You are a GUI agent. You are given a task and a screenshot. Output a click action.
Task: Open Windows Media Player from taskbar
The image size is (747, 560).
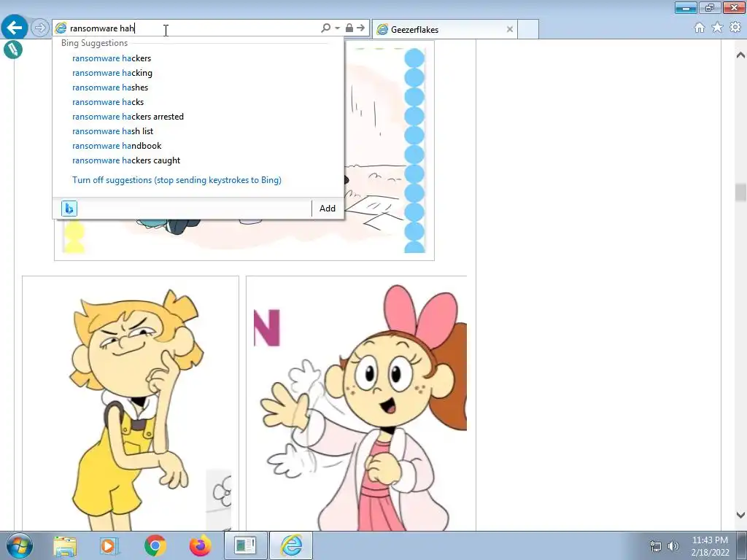click(x=109, y=545)
